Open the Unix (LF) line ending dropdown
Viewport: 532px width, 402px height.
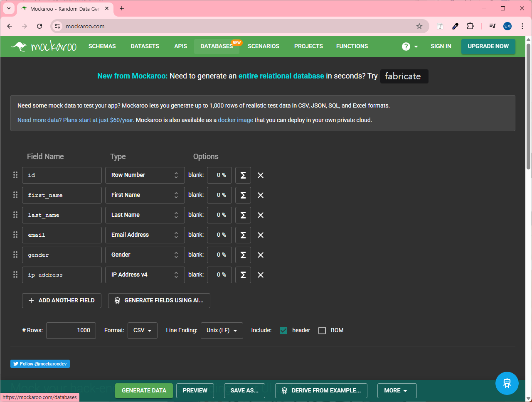pos(222,331)
